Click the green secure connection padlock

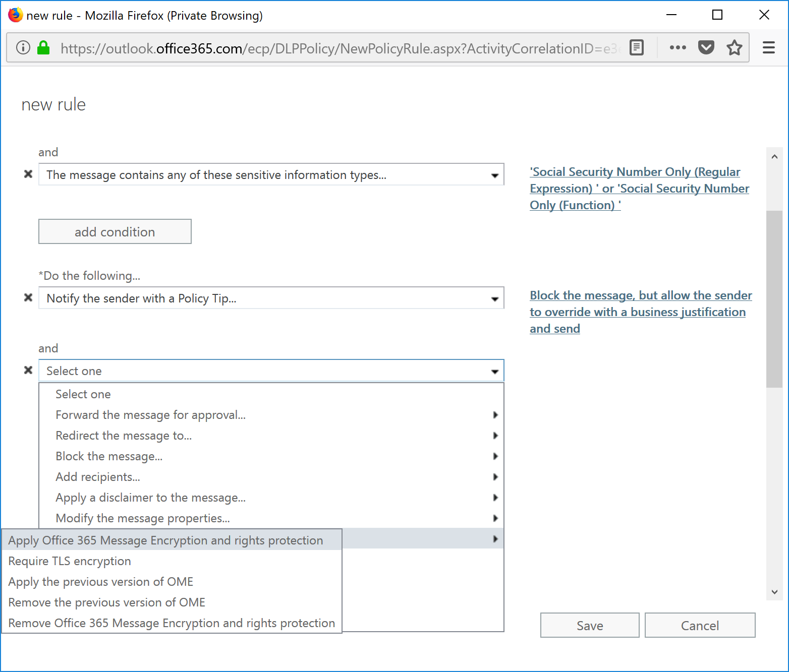[x=44, y=48]
